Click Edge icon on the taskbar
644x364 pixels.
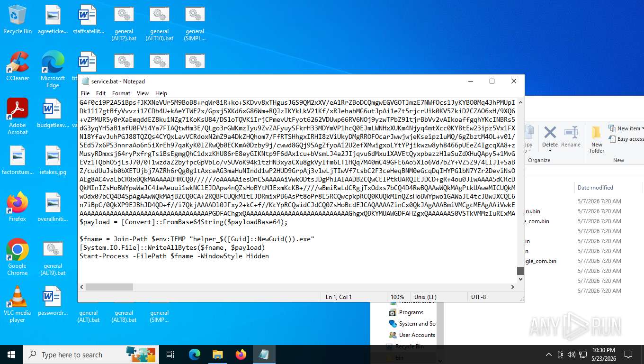click(195, 355)
